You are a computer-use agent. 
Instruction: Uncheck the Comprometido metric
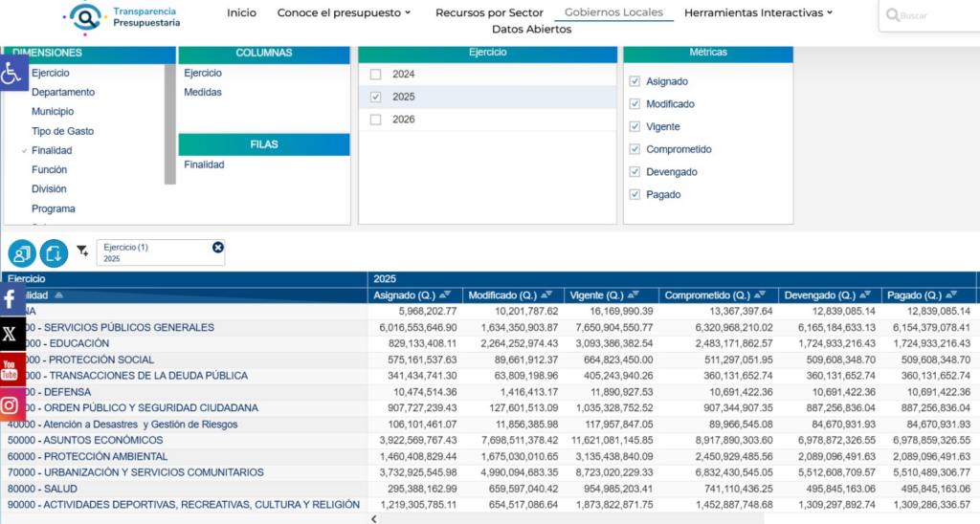point(635,149)
